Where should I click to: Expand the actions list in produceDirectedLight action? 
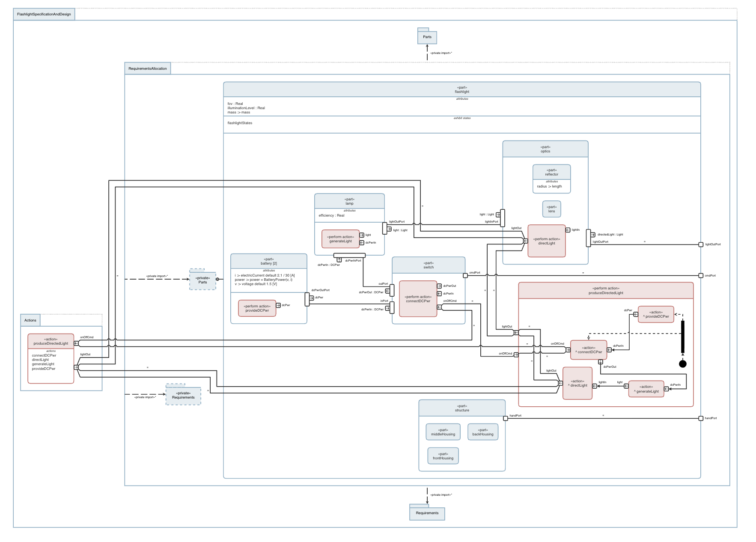click(x=51, y=350)
